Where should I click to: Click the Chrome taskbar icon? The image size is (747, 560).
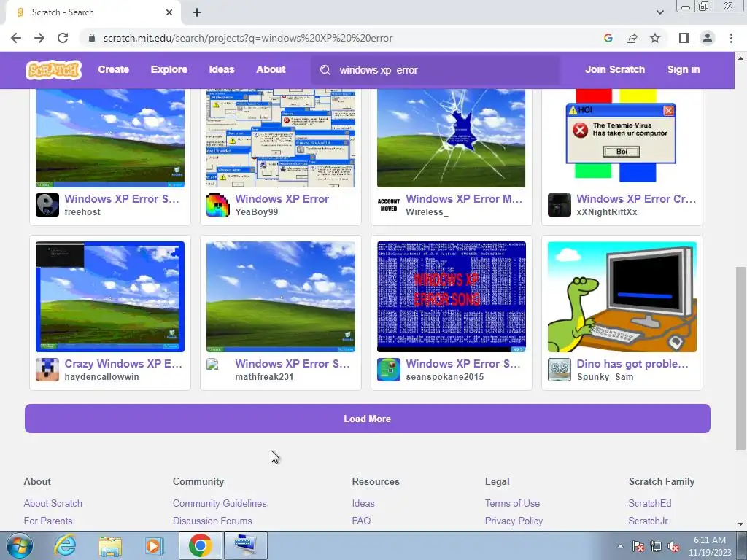point(200,545)
